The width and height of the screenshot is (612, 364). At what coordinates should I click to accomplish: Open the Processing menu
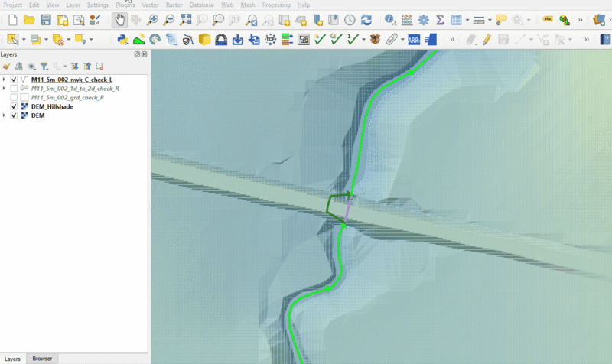pos(275,5)
